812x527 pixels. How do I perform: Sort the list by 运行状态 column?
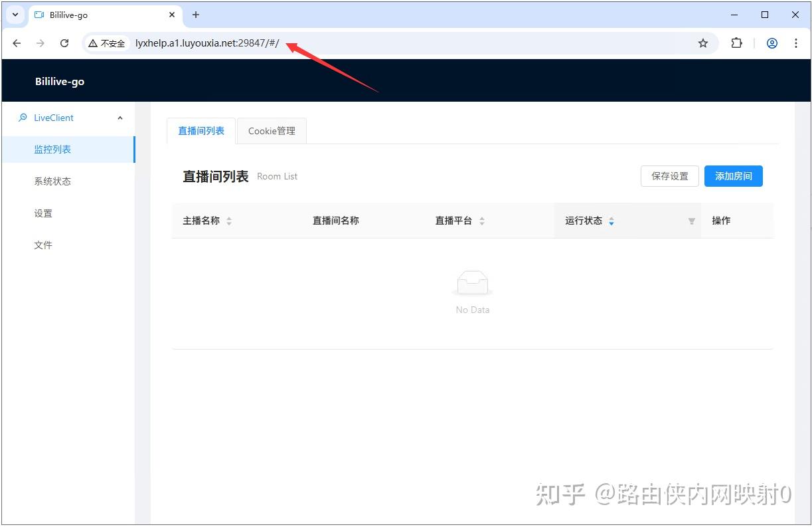click(611, 221)
